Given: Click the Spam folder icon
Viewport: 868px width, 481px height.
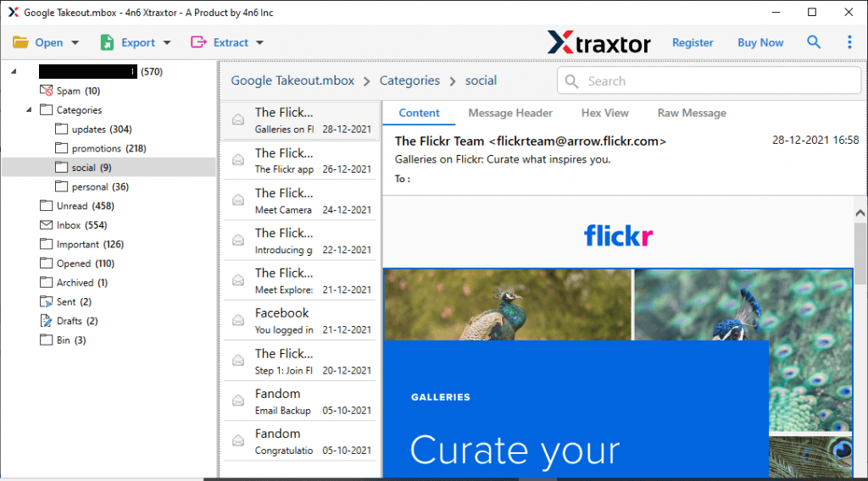Looking at the screenshot, I should coord(47,91).
